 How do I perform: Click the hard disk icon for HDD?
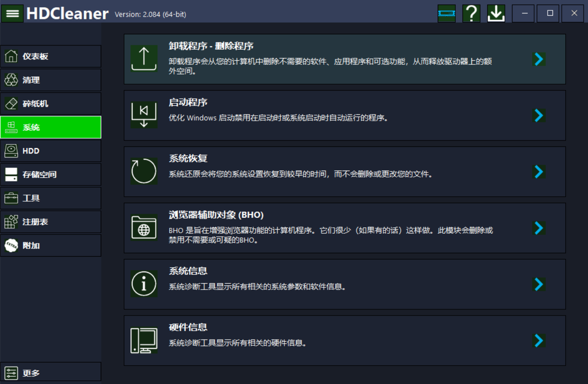pyautogui.click(x=11, y=151)
